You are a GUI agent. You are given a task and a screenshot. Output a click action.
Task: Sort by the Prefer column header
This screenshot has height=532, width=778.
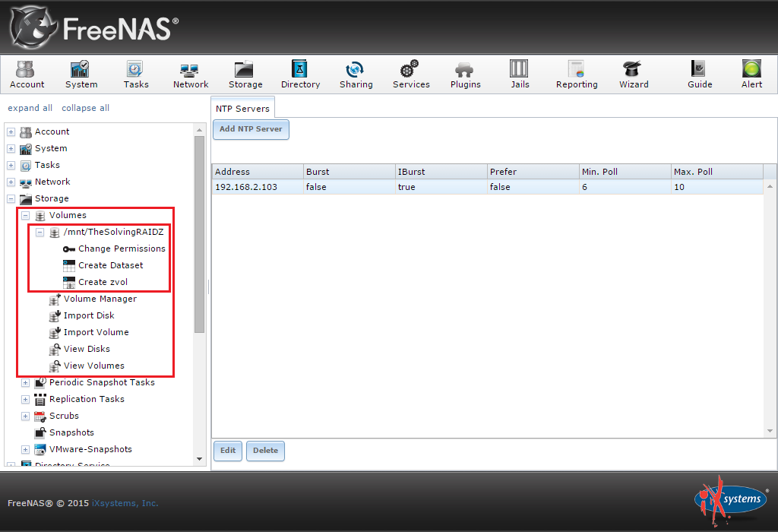coord(533,172)
